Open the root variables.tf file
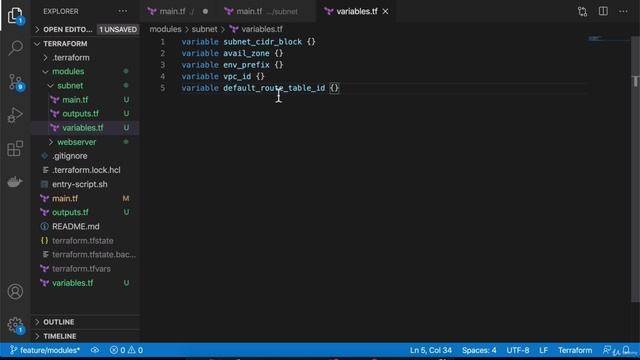The width and height of the screenshot is (640, 360). [72, 283]
